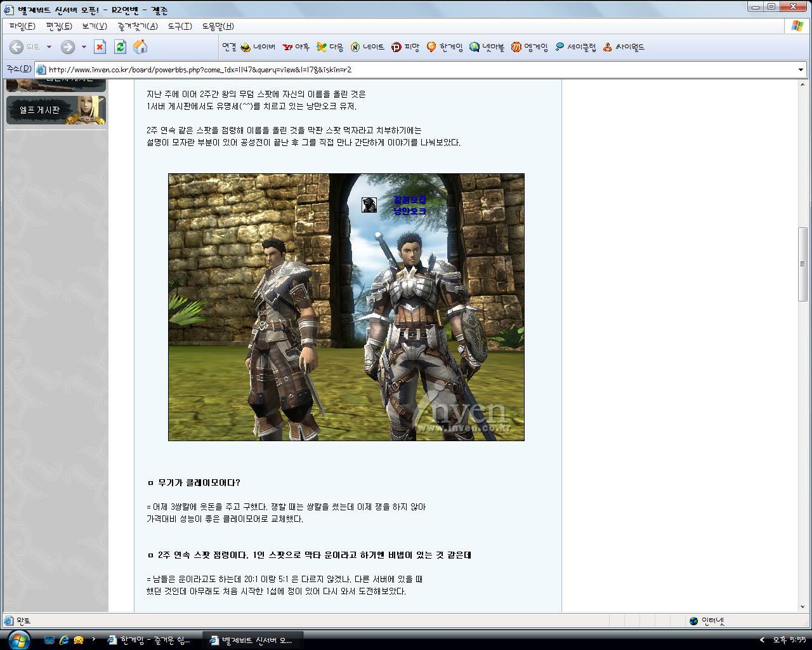Launch Daum (다음) from the toolbar
Image resolution: width=812 pixels, height=650 pixels.
[330, 46]
